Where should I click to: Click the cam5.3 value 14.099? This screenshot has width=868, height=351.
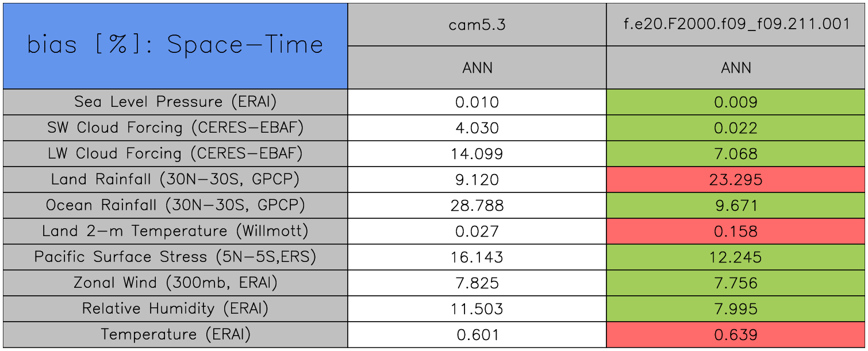(x=477, y=154)
